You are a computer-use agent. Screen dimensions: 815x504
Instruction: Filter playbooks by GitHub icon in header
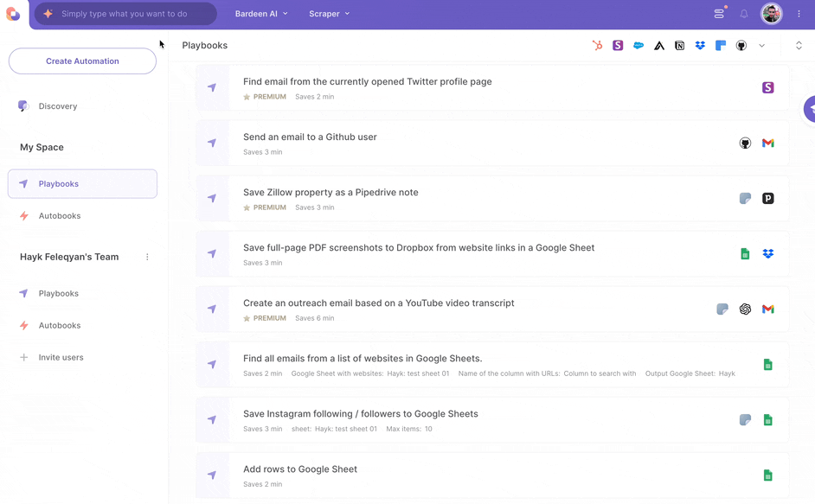[x=741, y=45]
